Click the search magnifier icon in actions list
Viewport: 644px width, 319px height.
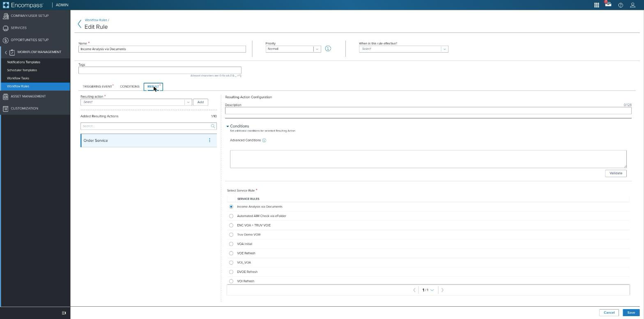coord(213,126)
